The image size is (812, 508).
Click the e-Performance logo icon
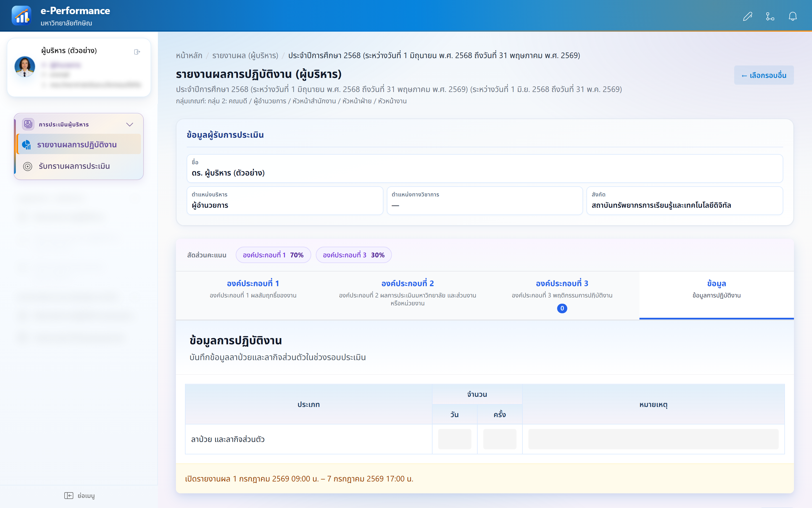click(x=21, y=16)
